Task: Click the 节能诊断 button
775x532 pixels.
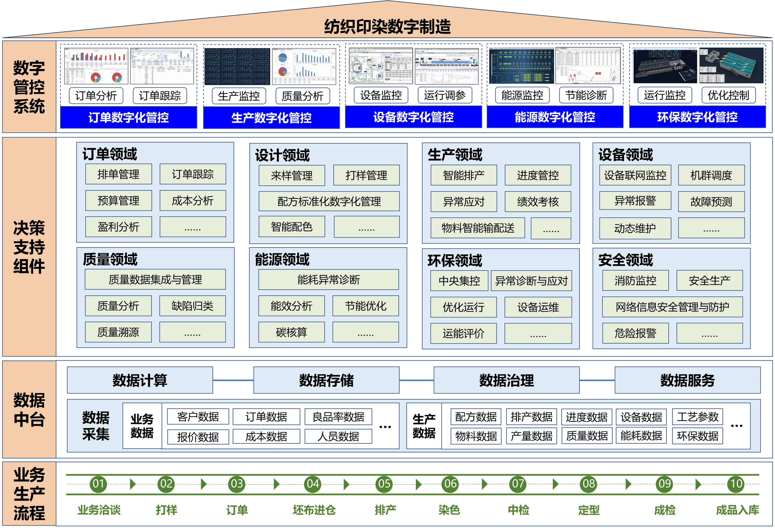Action: tap(586, 95)
